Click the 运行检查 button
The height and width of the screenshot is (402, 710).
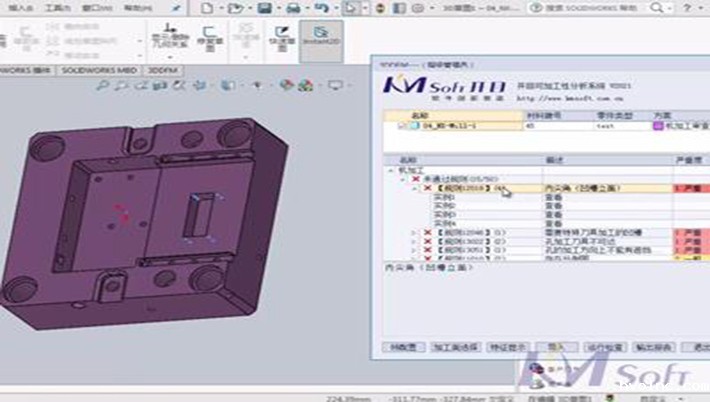click(x=605, y=347)
